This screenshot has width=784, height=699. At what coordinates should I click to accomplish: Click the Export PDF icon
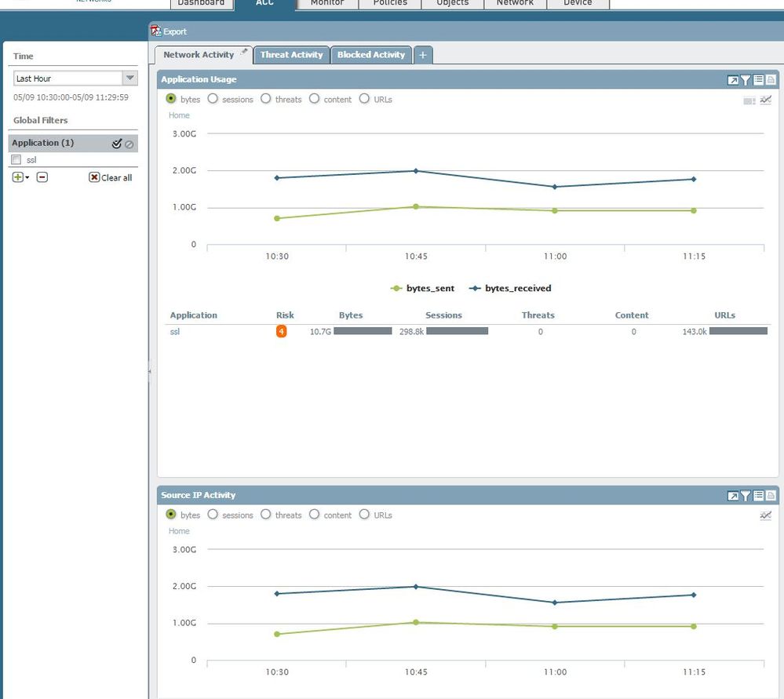click(155, 31)
